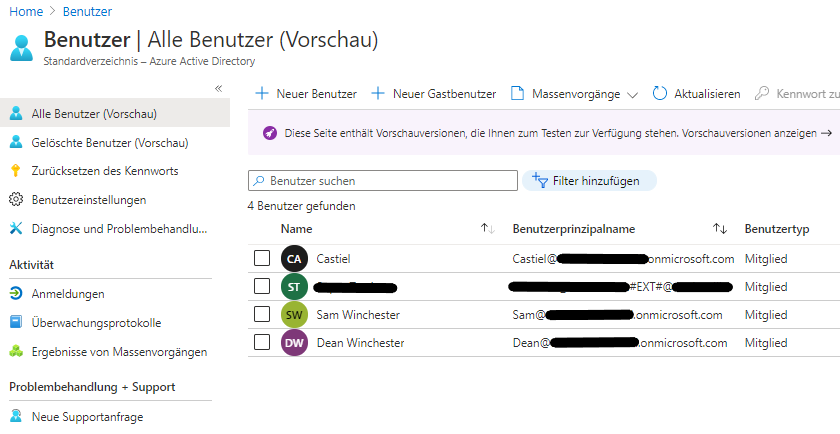
Task: Select Alle Benutzer (Vorschau) in the sidebar
Action: point(115,114)
